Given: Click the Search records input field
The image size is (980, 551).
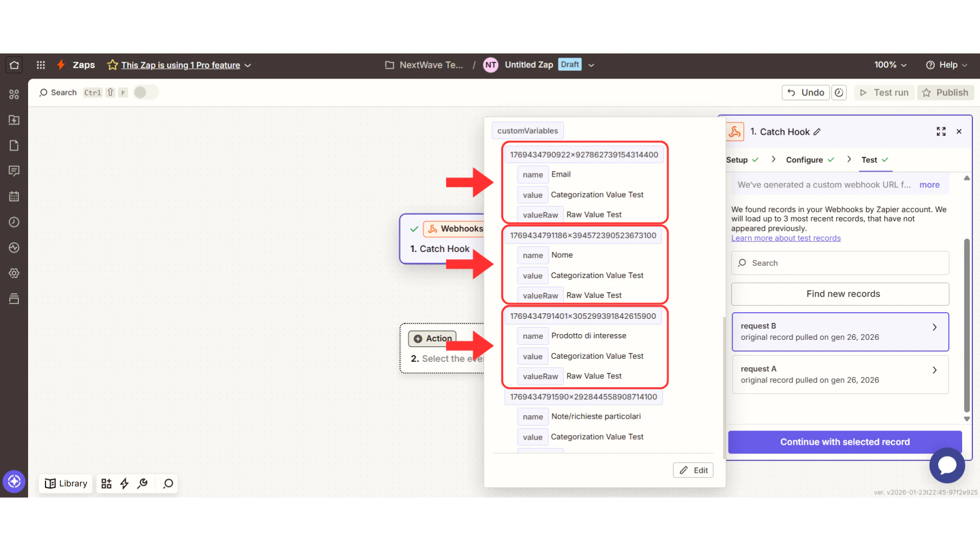Looking at the screenshot, I should 840,263.
